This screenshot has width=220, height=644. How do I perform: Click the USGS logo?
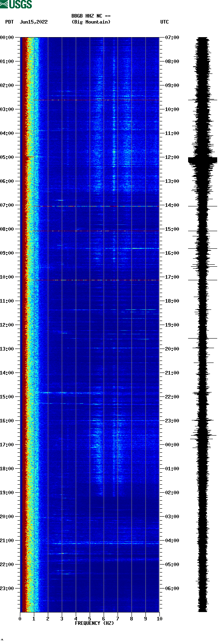(x=16, y=4)
